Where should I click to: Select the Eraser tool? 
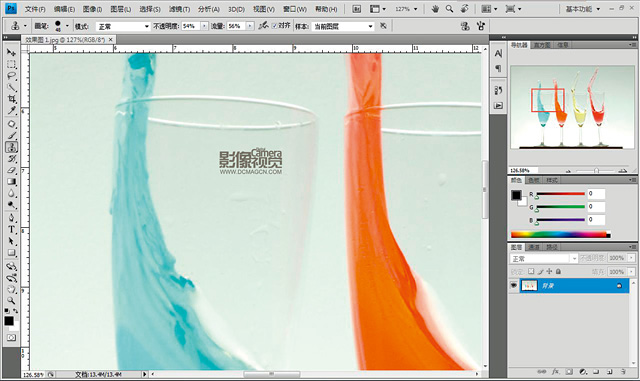tap(11, 170)
